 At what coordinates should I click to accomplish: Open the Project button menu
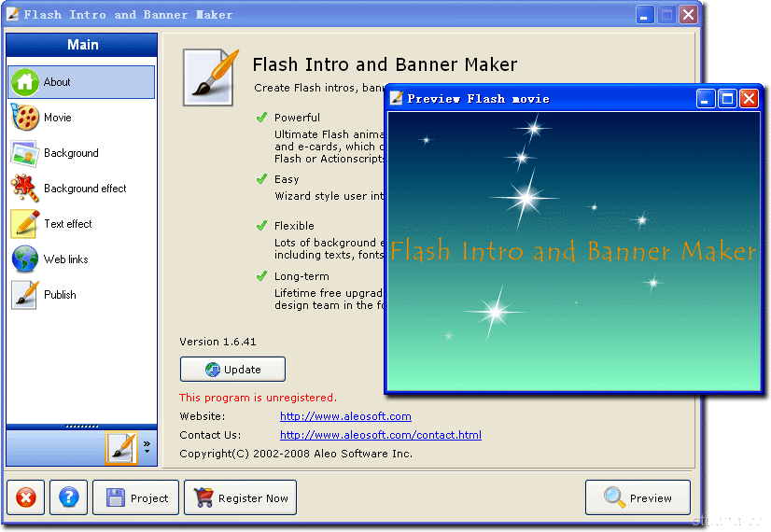[136, 497]
